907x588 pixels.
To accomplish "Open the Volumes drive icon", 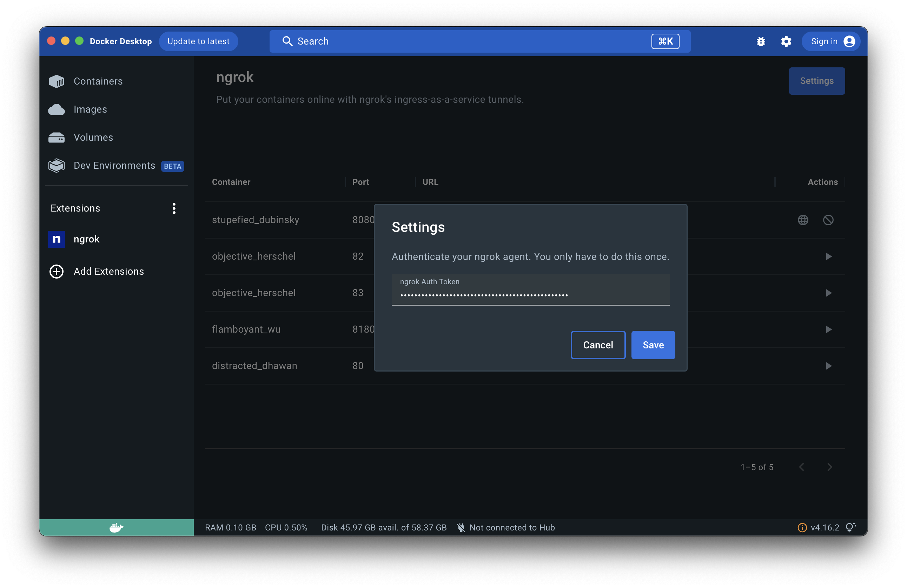I will [x=57, y=138].
